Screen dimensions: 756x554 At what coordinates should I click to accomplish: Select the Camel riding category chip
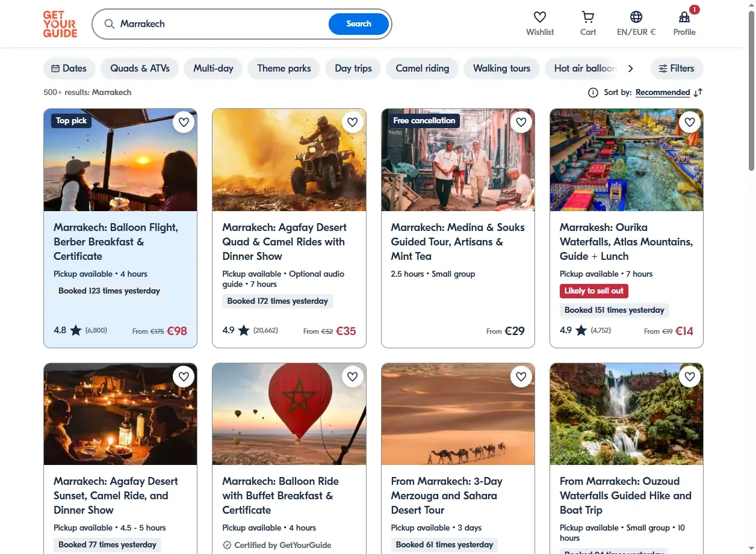tap(422, 69)
